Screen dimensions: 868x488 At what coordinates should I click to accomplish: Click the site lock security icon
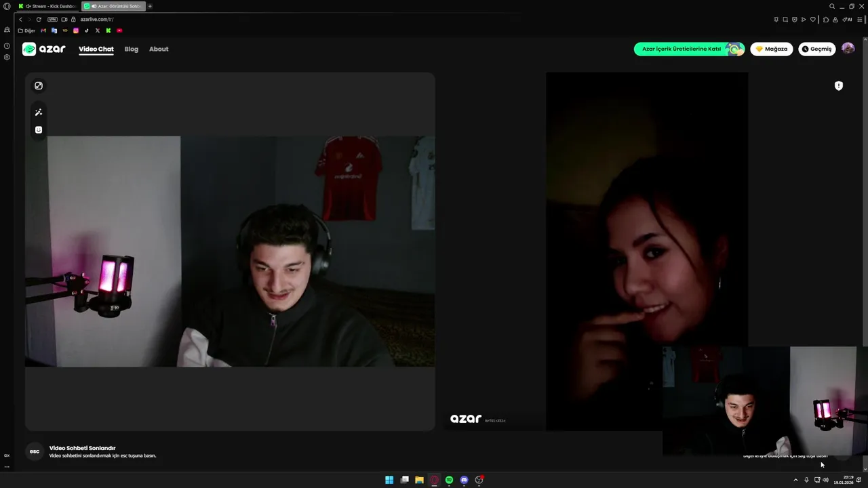[x=73, y=19]
